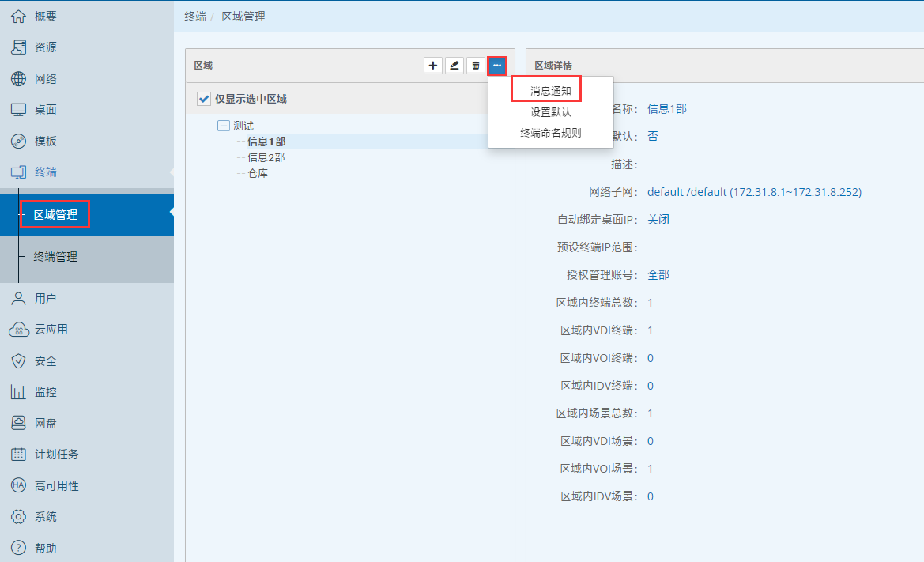Choose 设置默认 in the dropdown menu
The height and width of the screenshot is (562, 924).
click(550, 112)
